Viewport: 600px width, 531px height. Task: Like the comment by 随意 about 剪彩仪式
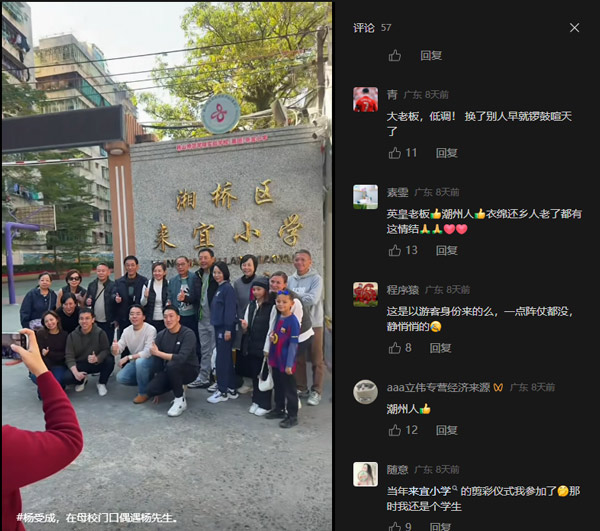point(395,526)
